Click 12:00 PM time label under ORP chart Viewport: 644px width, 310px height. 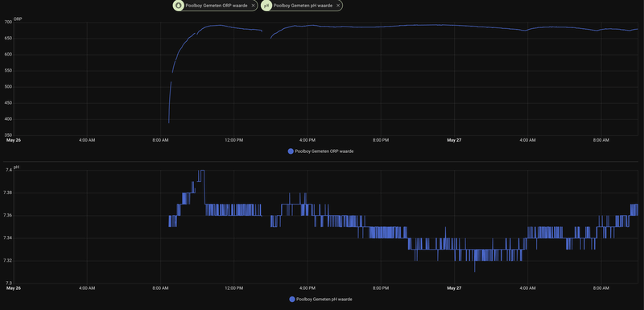pos(233,140)
